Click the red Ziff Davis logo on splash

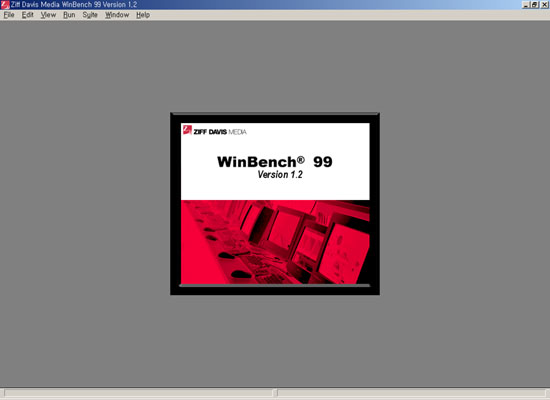(187, 130)
